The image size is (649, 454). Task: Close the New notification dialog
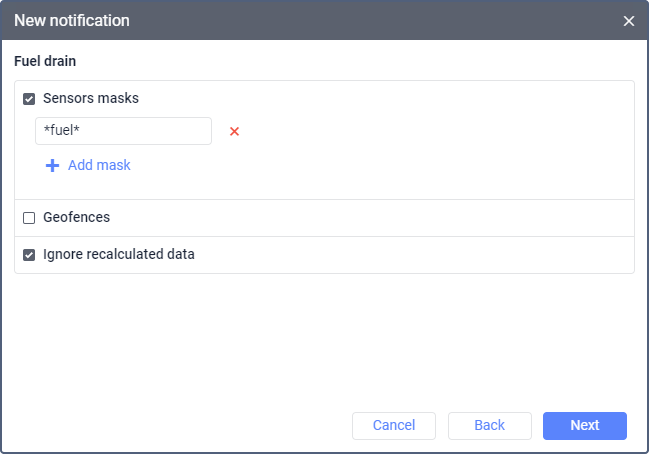(629, 21)
